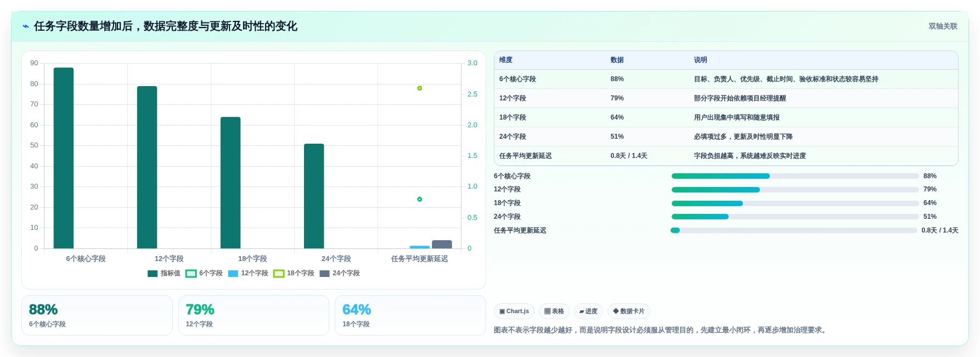Click the lower green data point
980x357 pixels.
click(x=420, y=199)
